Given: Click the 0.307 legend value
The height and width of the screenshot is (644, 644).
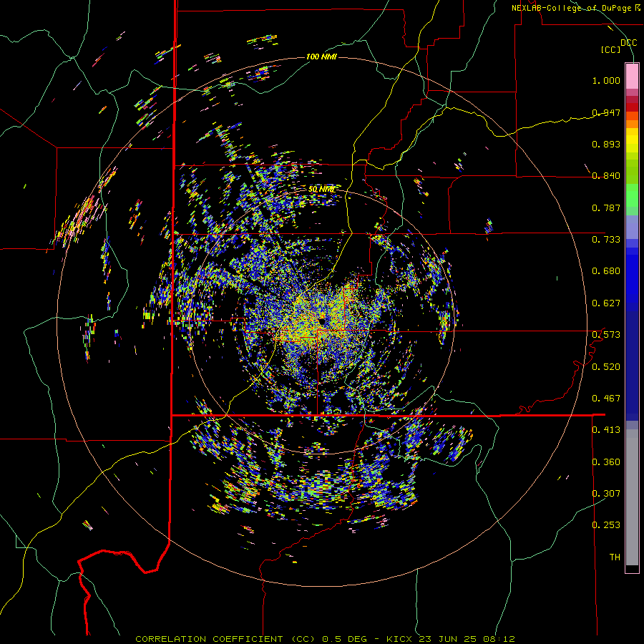Looking at the screenshot, I should pos(606,494).
